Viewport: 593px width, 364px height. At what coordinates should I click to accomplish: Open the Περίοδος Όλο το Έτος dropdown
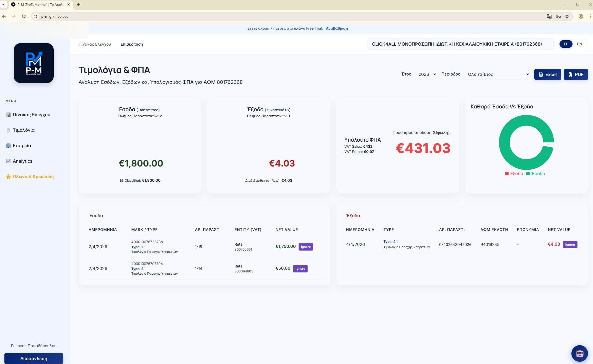click(x=497, y=74)
